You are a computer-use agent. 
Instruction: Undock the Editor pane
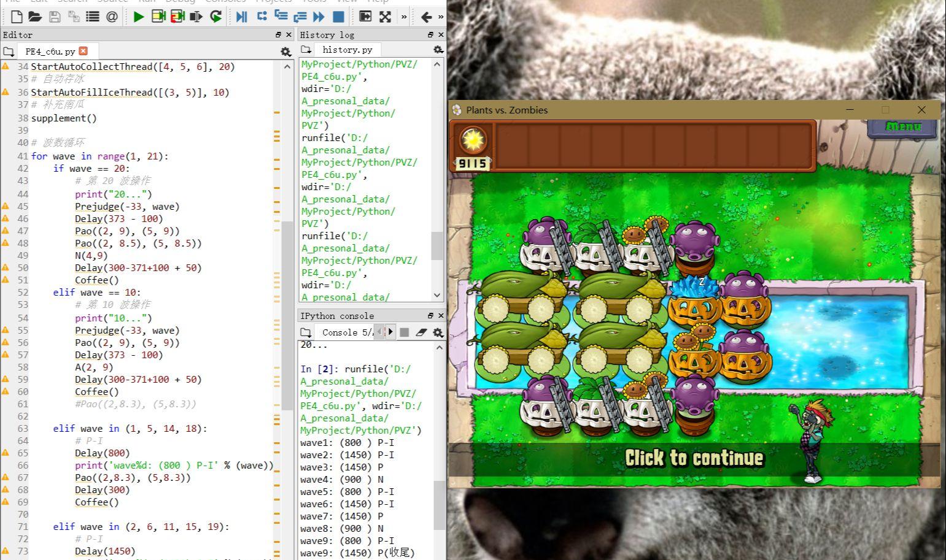point(278,35)
